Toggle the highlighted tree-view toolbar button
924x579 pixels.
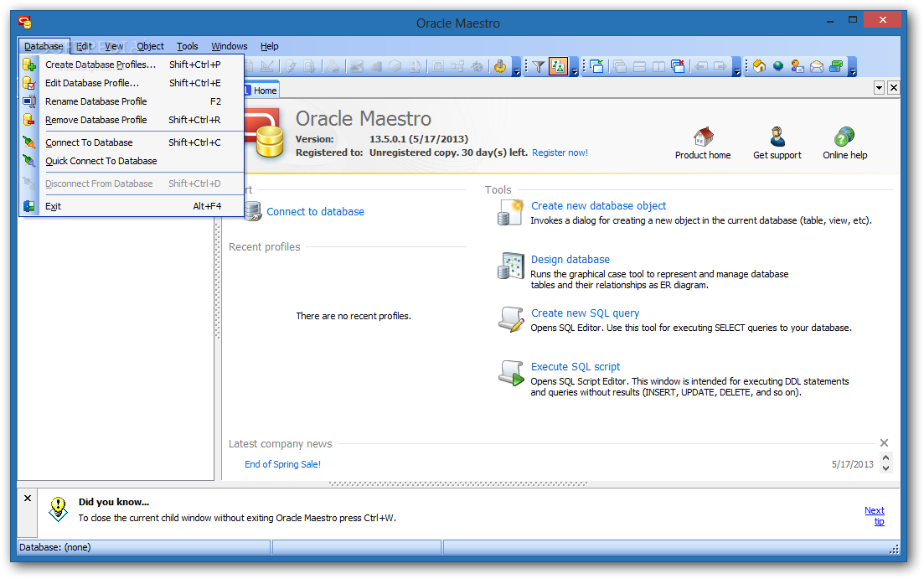557,67
